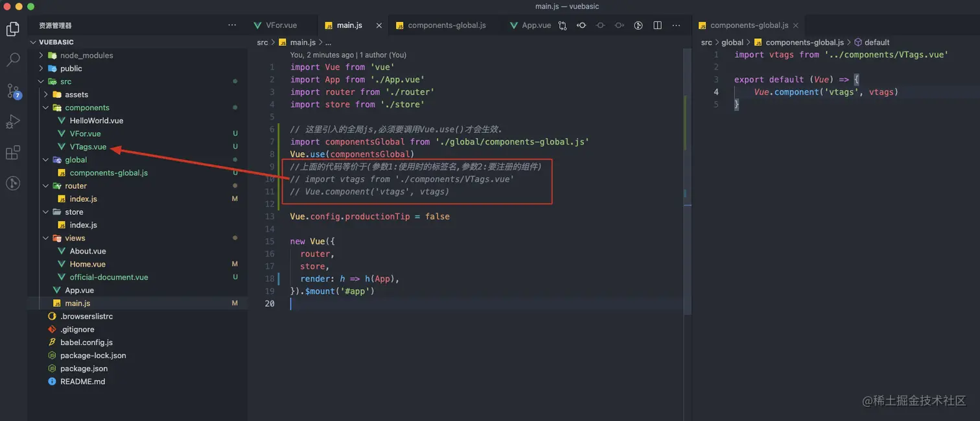
Task: Go to previous change via arrow-circle icon
Action: (581, 25)
